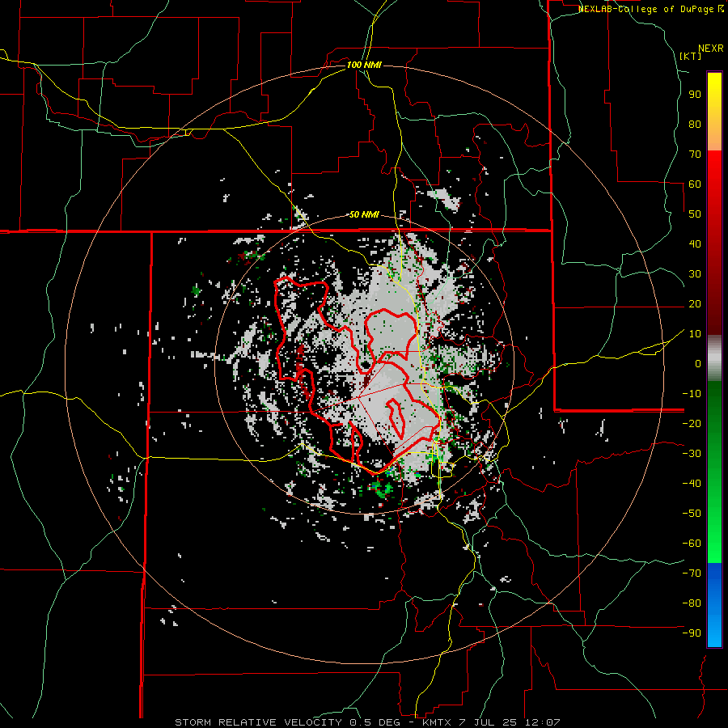
Task: Click the -80 value on the velocity scale
Action: pyautogui.click(x=692, y=603)
